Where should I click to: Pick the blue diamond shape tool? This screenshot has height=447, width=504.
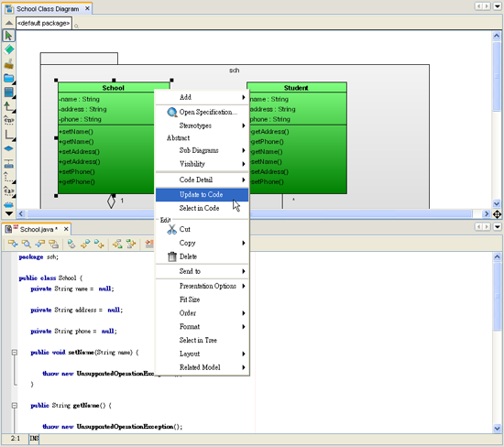click(x=8, y=148)
